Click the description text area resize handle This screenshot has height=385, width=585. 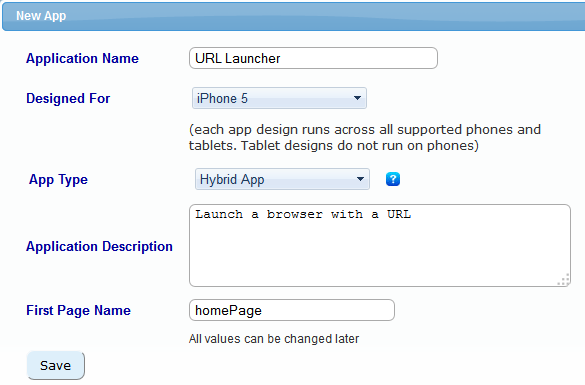point(564,280)
